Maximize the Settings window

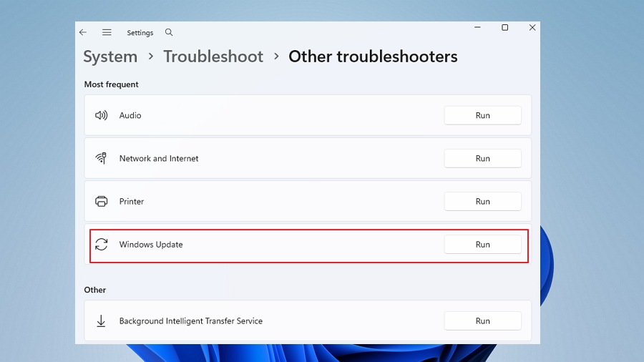504,27
